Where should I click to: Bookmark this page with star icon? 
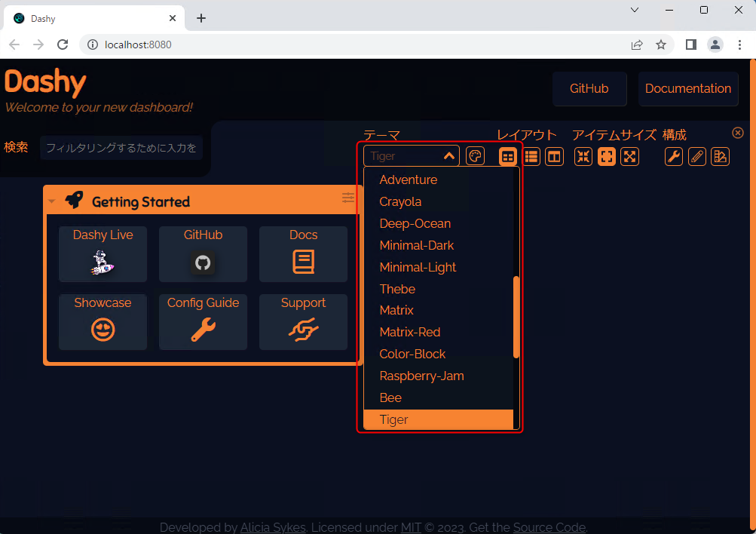click(660, 44)
